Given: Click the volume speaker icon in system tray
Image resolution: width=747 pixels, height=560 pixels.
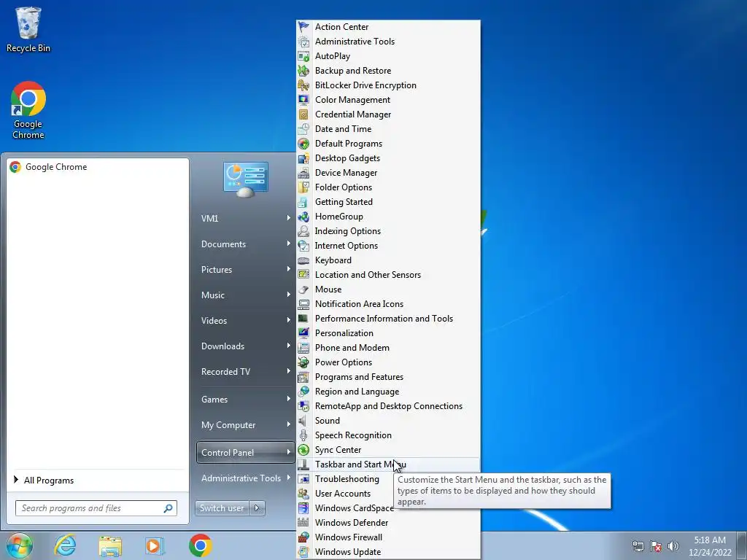Looking at the screenshot, I should pos(673,546).
